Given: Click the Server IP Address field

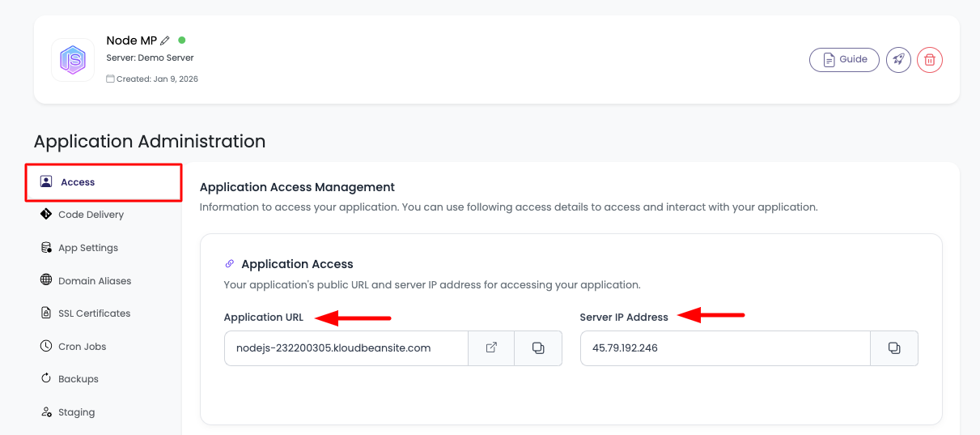Looking at the screenshot, I should 725,348.
